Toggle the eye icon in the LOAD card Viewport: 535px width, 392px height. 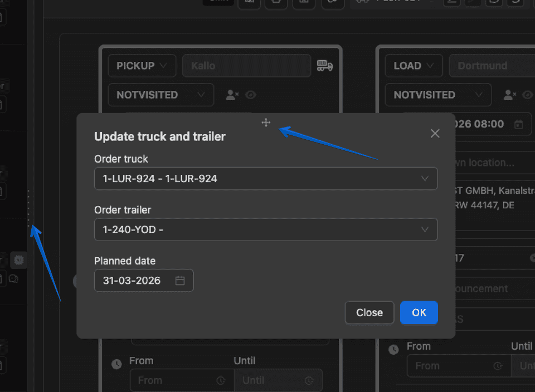528,95
